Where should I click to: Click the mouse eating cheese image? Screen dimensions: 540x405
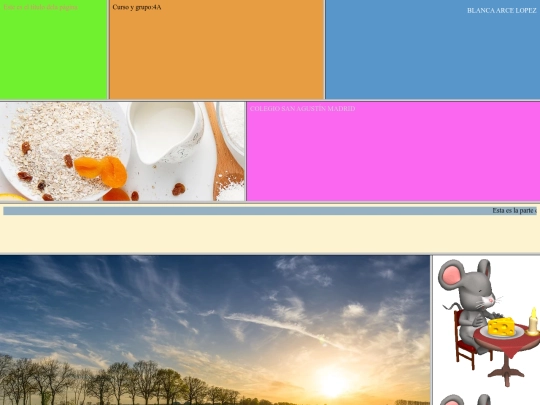[x=488, y=324]
